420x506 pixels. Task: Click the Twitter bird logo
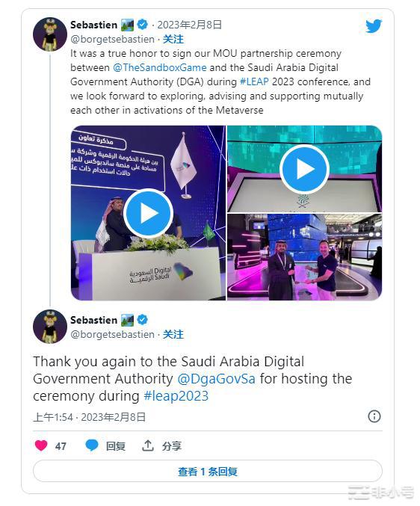(374, 26)
